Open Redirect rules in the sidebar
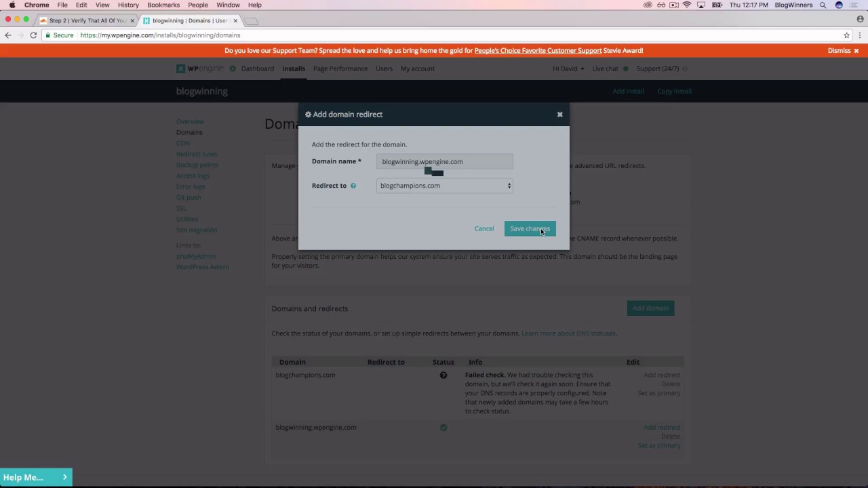Image resolution: width=868 pixels, height=488 pixels. coord(197,154)
